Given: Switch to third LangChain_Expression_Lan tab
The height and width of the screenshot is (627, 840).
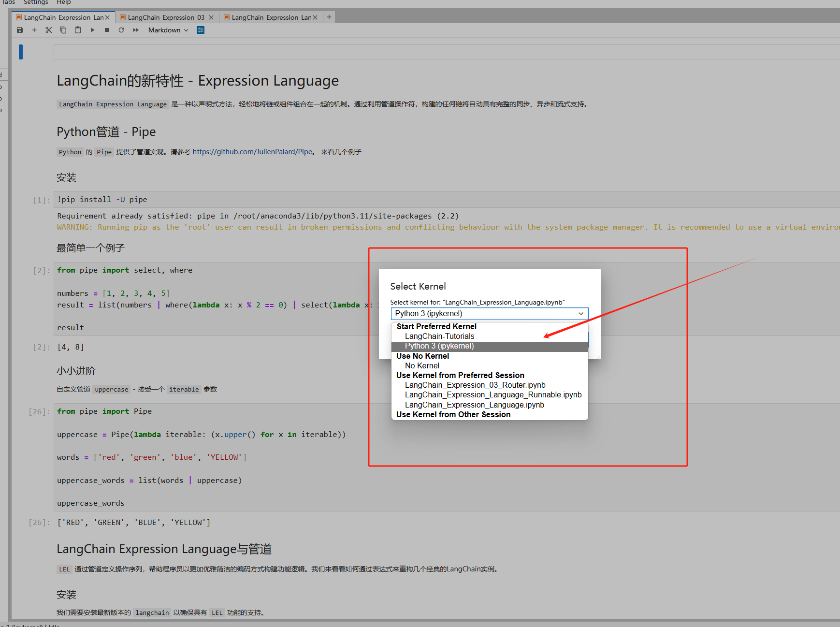Looking at the screenshot, I should [x=271, y=17].
